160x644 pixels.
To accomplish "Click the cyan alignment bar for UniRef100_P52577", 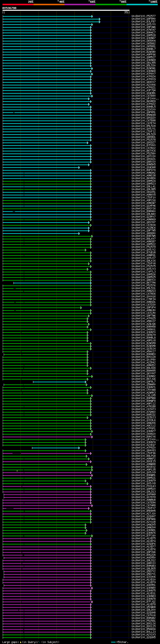I will click(48, 16).
